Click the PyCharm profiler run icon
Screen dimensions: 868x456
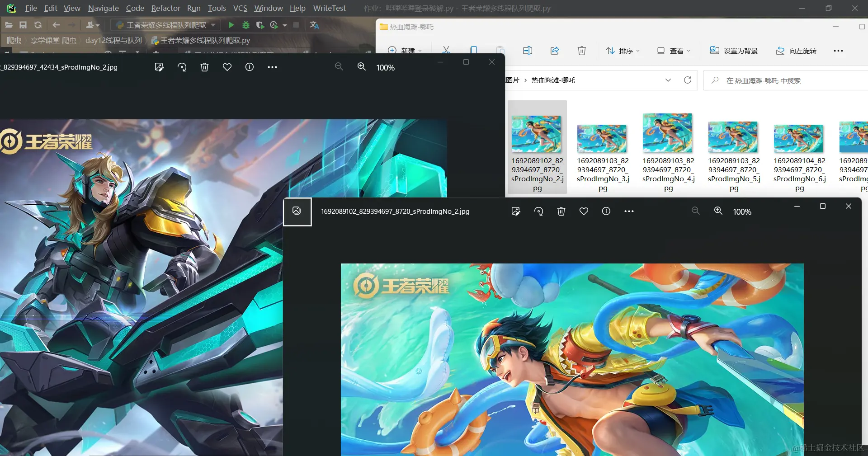tap(274, 25)
